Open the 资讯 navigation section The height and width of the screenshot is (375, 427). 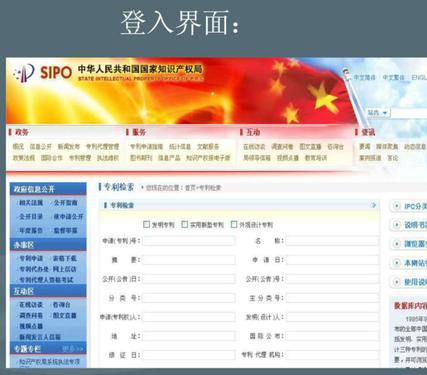(368, 132)
